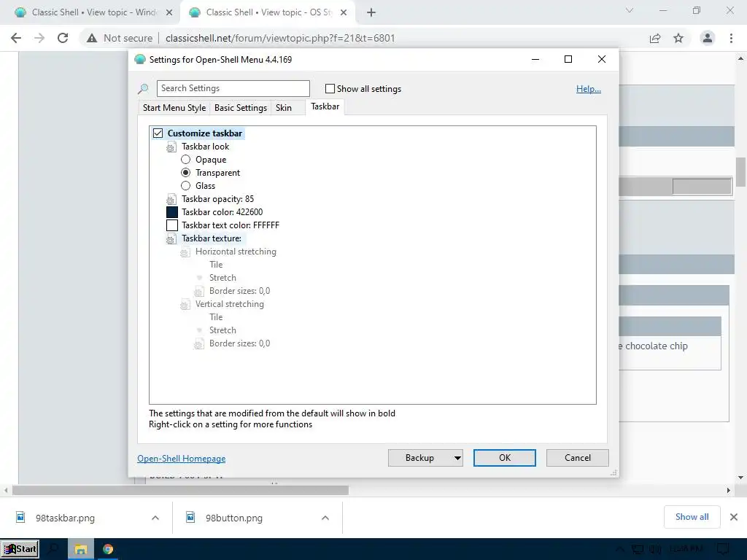The height and width of the screenshot is (560, 747).
Task: Open the Backup dropdown arrow
Action: [457, 458]
